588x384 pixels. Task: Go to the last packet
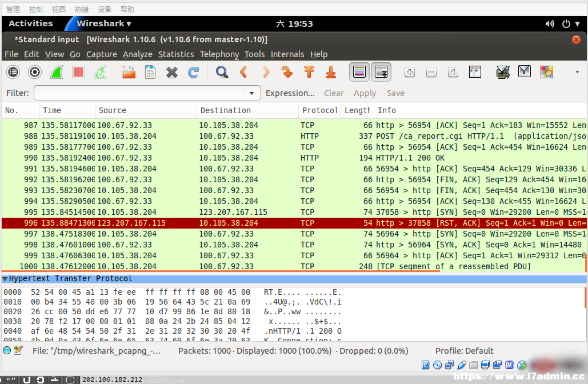click(331, 72)
